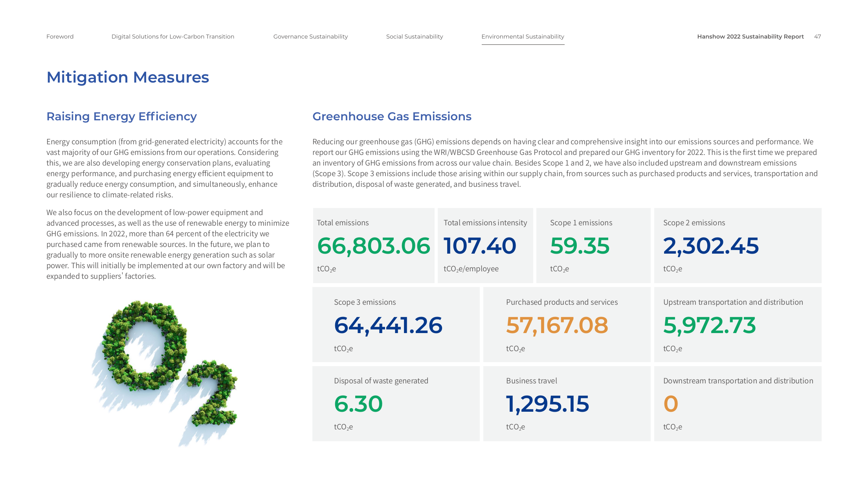Click the Raising Energy Efficiency heading
The width and height of the screenshot is (868, 488).
121,116
